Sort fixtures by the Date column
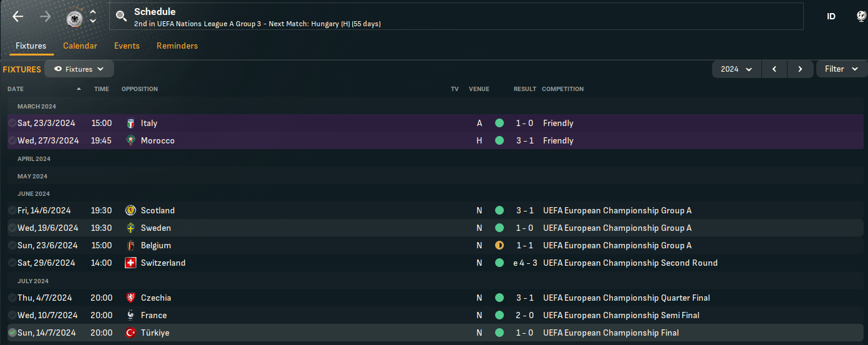Screen dimensions: 868x345 (16, 89)
